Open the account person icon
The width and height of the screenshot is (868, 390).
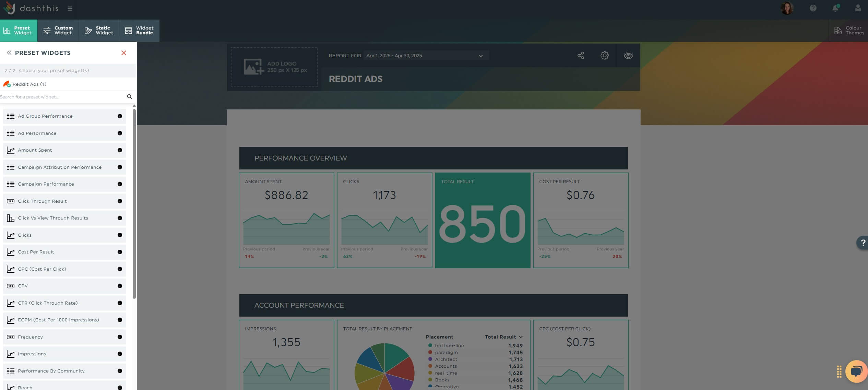[858, 8]
